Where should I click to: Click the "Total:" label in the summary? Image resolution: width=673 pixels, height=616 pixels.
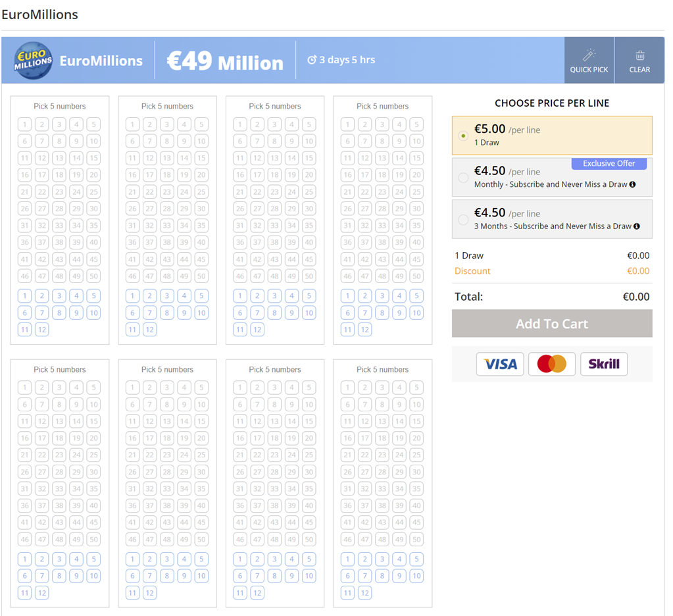click(x=468, y=297)
